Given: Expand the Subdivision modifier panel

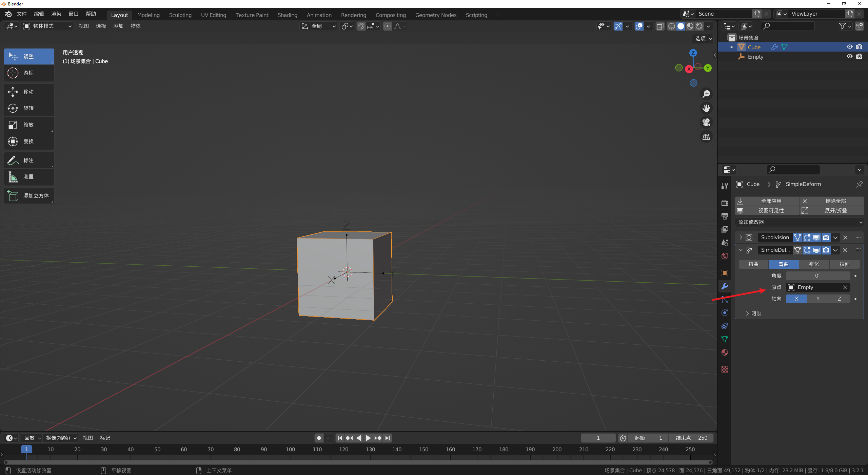Looking at the screenshot, I should (x=741, y=237).
